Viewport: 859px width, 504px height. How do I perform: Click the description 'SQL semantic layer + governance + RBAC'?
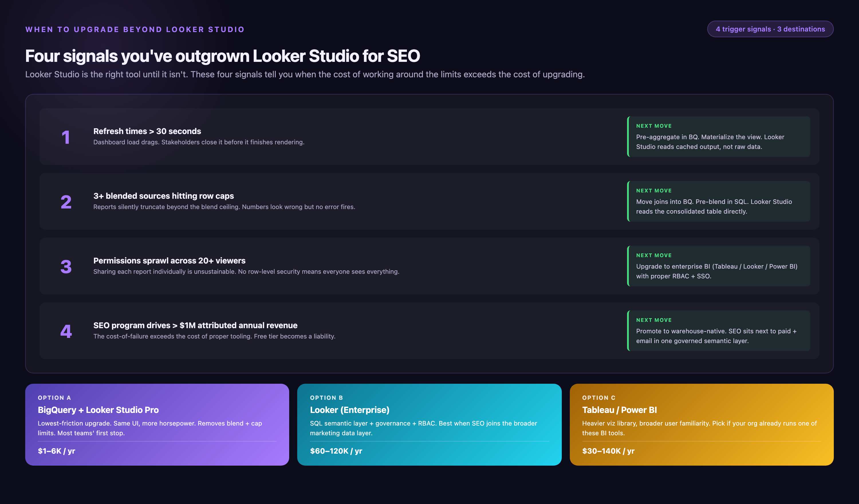423,428
